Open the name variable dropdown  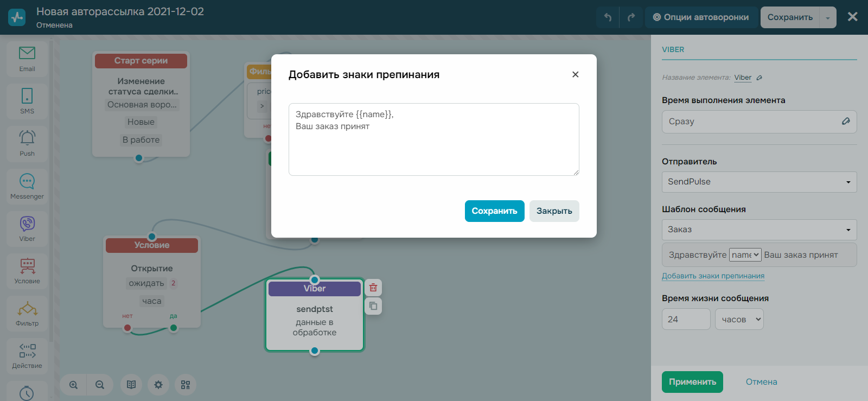pyautogui.click(x=745, y=254)
